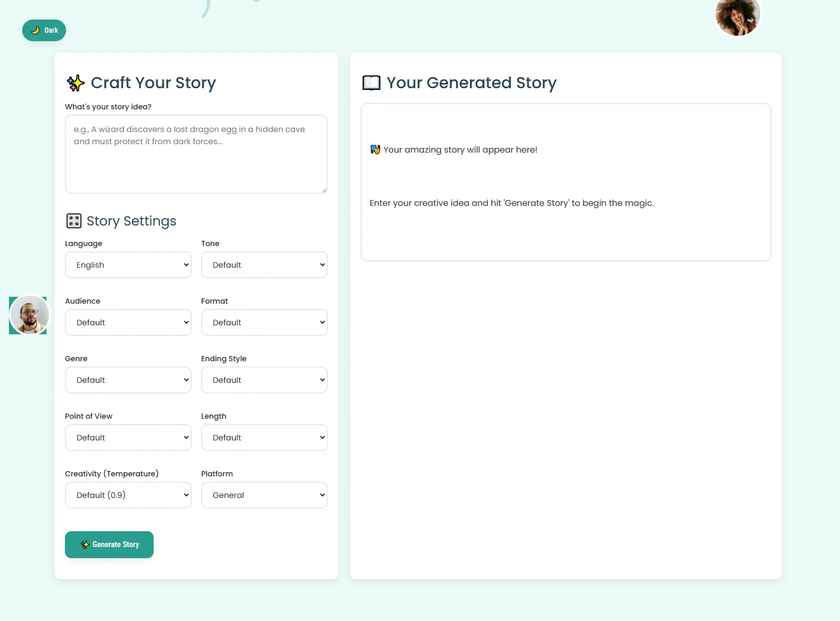Click the bearded man avatar on left edge
The height and width of the screenshot is (621, 840).
(30, 315)
